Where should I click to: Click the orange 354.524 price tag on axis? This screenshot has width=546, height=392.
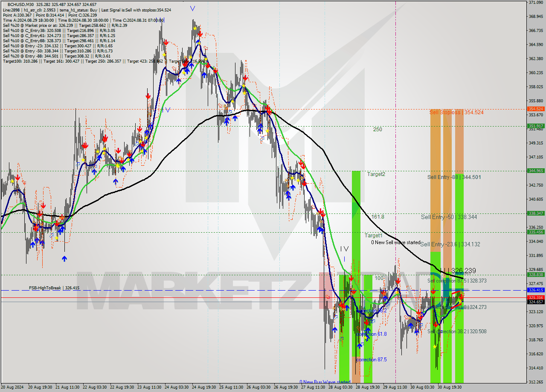(536, 109)
